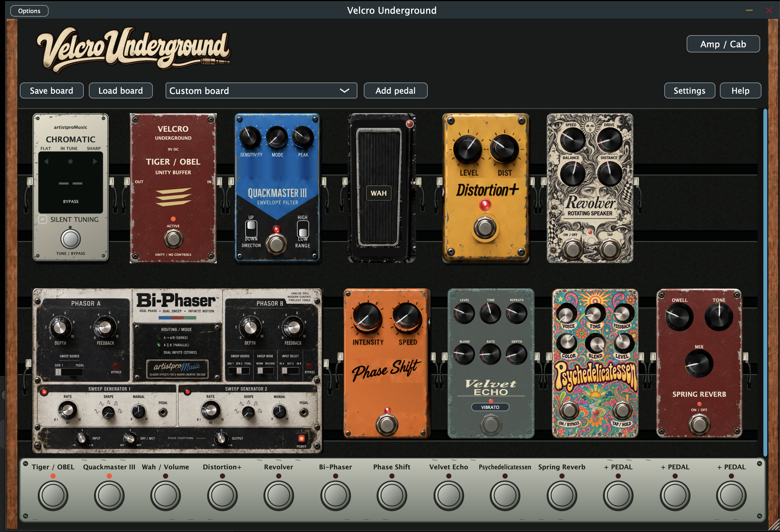Click the Spring Reverb ON / OFF footswitch
Screen dimensions: 780x532
(699, 424)
